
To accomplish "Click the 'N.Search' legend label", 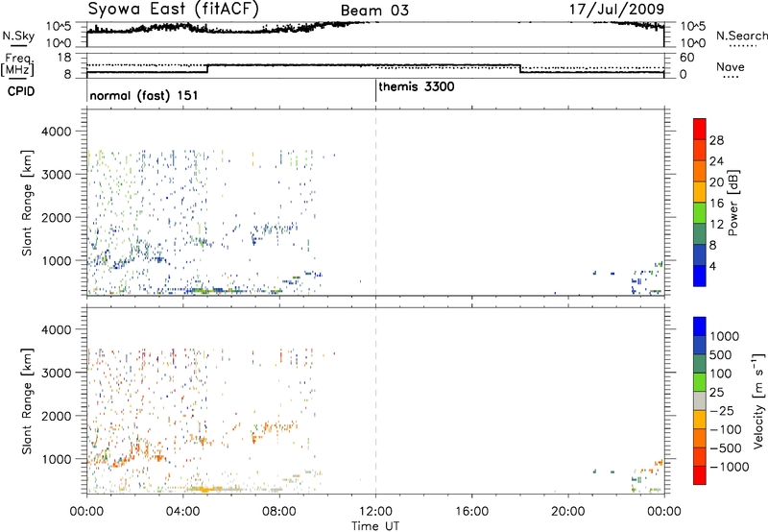I will (741, 36).
